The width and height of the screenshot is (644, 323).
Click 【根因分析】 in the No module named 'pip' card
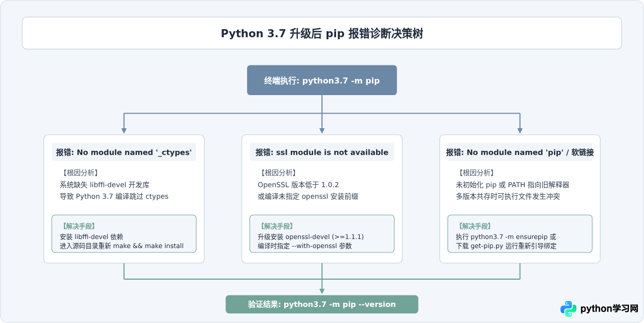click(475, 173)
